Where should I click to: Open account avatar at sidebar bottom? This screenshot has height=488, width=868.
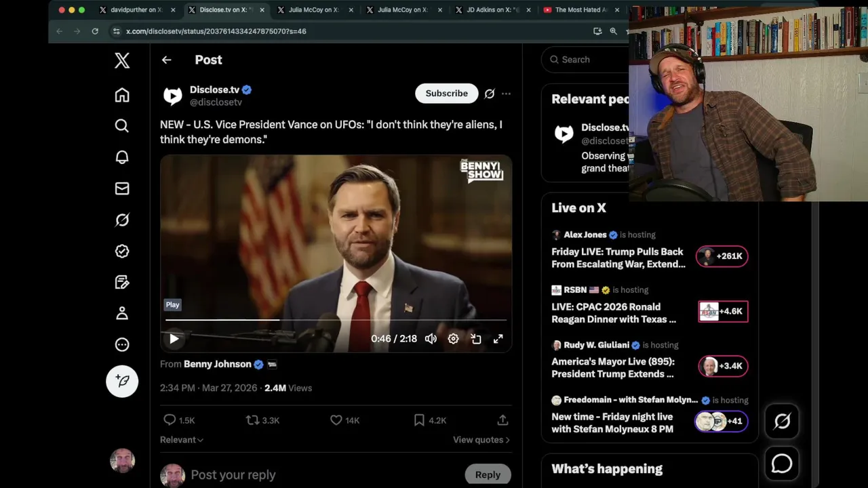(122, 461)
